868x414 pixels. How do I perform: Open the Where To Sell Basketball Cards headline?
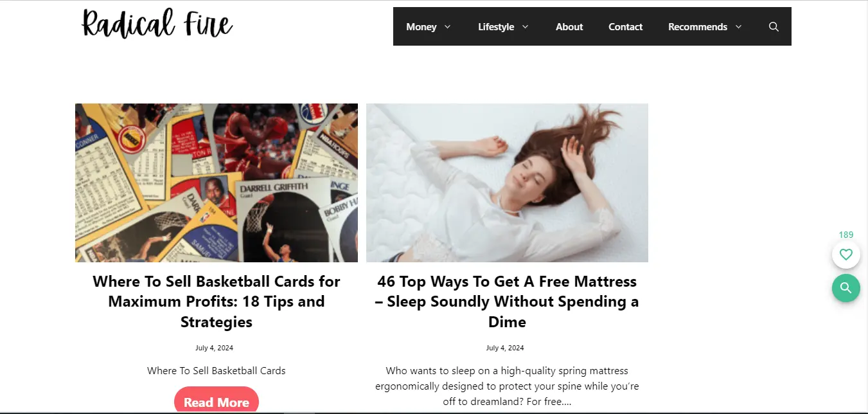pyautogui.click(x=217, y=301)
